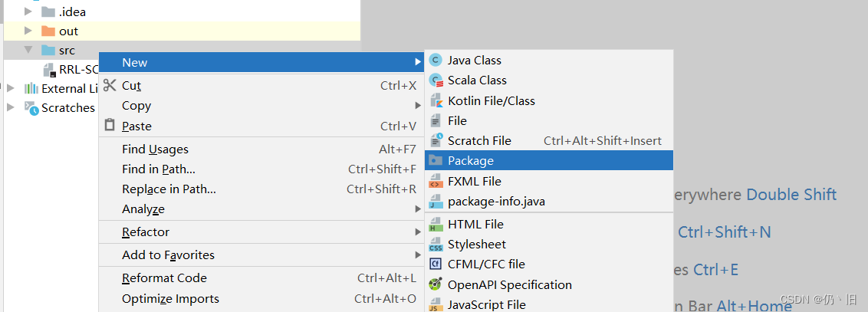
Task: Select the .idea folder label
Action: pyautogui.click(x=73, y=11)
